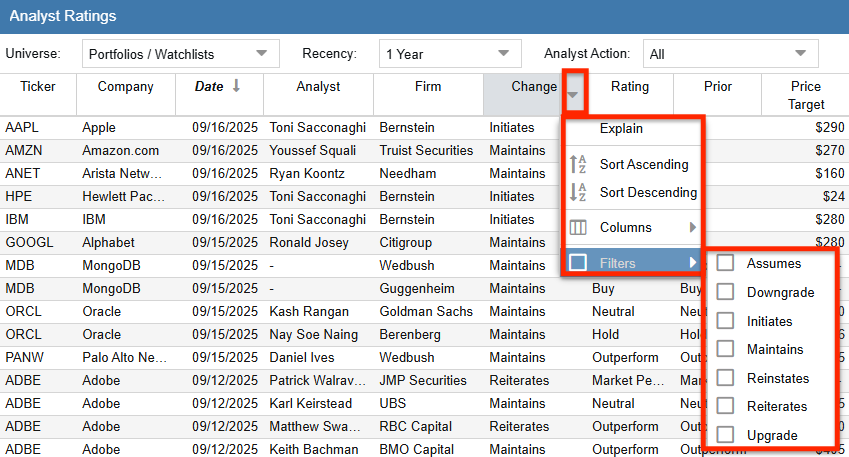Tick the Assumes filter checkbox
This screenshot has height=457, width=849.
725,263
